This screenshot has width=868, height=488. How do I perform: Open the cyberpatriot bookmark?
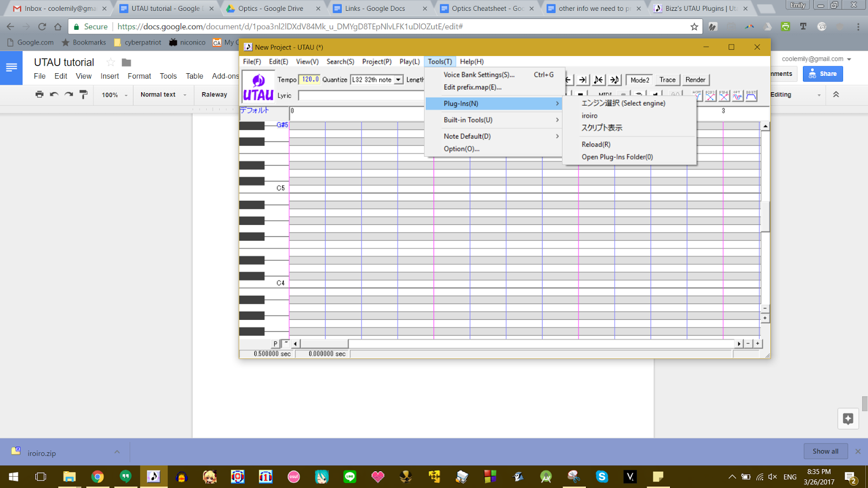pyautogui.click(x=137, y=42)
